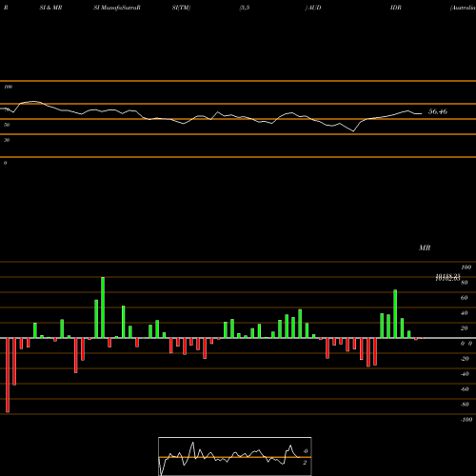The width and height of the screenshot is (476, 476).
Task: Click the IDR label in header
Action: [396, 8]
